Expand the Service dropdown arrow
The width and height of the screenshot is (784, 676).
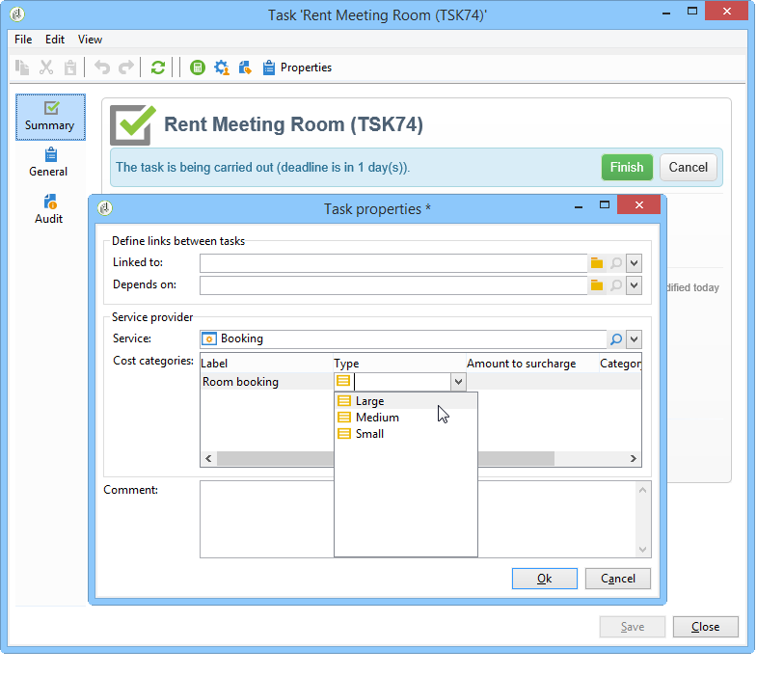(x=634, y=339)
